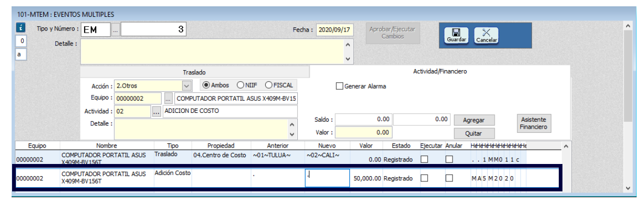
Task: Click the Nombre column header
Action: click(107, 146)
